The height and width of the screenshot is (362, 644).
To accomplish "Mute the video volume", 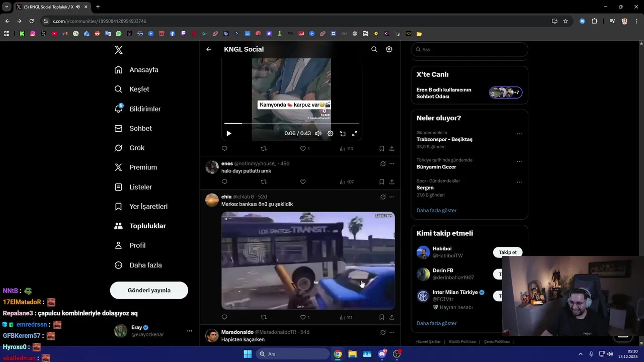I will [318, 133].
